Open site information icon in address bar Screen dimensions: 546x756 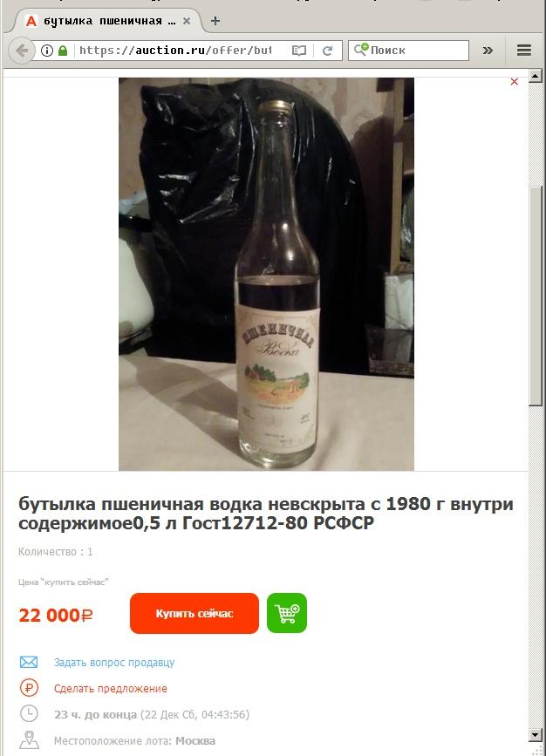(x=47, y=51)
